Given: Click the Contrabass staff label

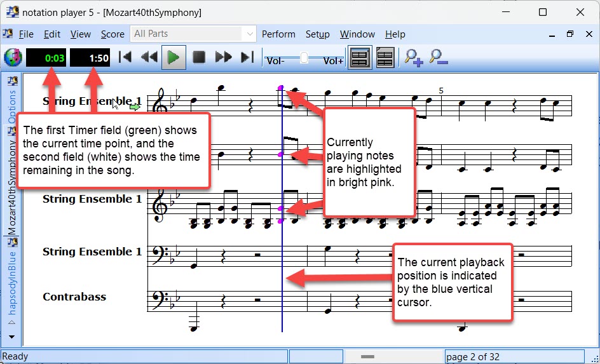Looking at the screenshot, I should (74, 297).
